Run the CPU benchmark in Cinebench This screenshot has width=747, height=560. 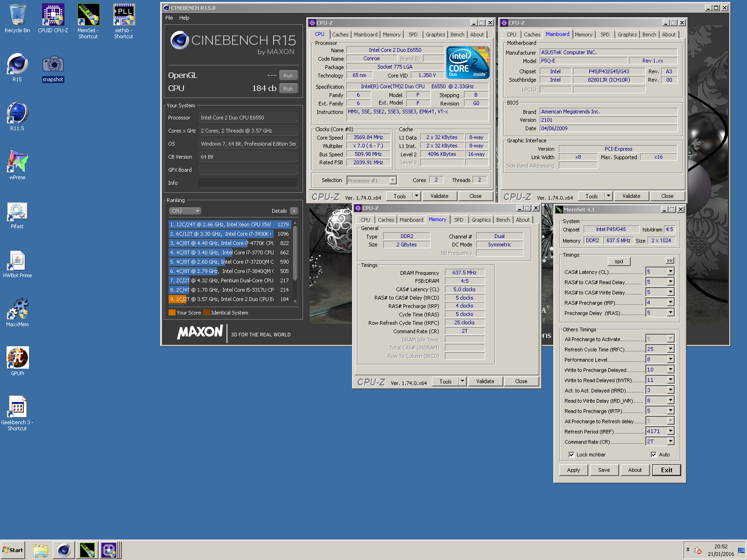pyautogui.click(x=288, y=89)
